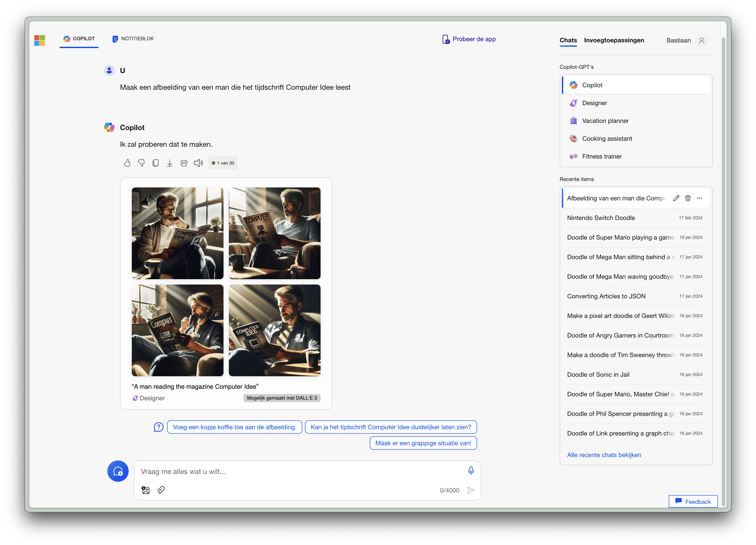Click the thumbs down dislike icon
This screenshot has height=545, width=756.
click(141, 163)
